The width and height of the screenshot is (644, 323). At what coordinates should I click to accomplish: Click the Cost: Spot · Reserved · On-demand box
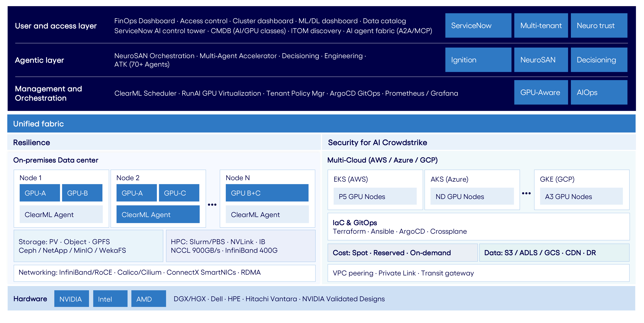click(402, 253)
